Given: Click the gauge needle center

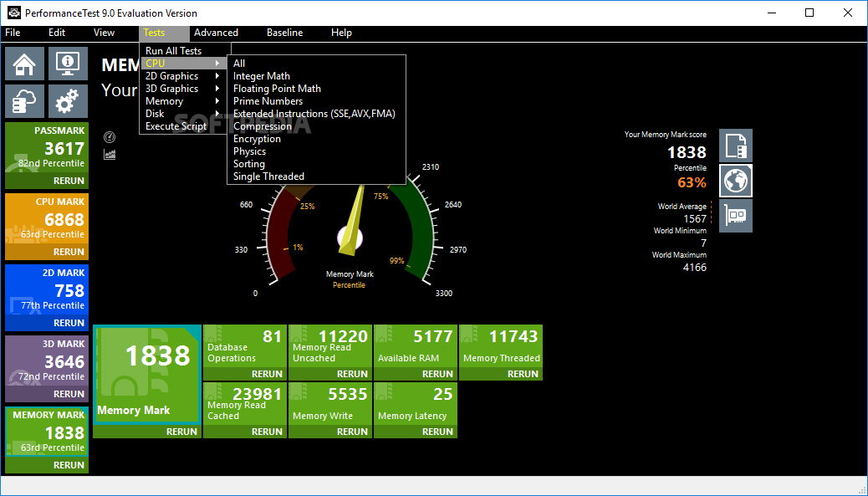Looking at the screenshot, I should [x=350, y=238].
